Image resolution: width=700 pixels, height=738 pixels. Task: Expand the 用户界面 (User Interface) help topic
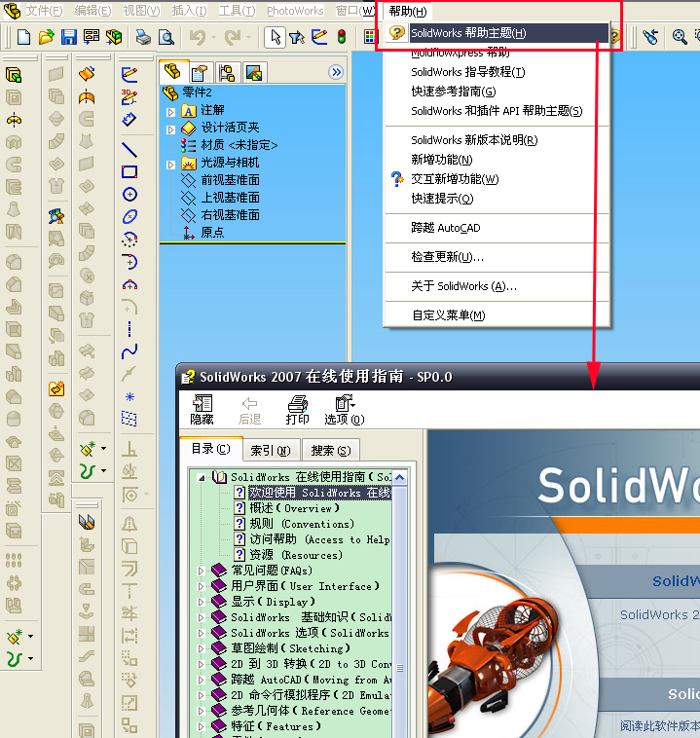(x=201, y=586)
